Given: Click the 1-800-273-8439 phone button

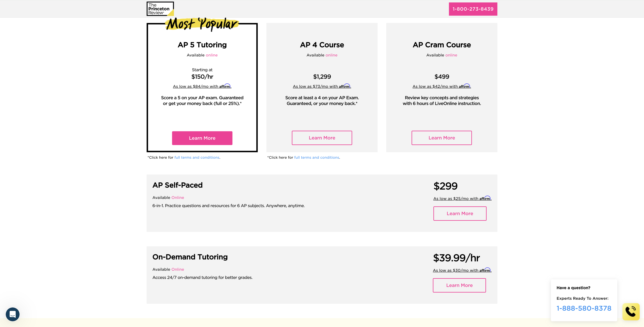Looking at the screenshot, I should click(x=473, y=9).
